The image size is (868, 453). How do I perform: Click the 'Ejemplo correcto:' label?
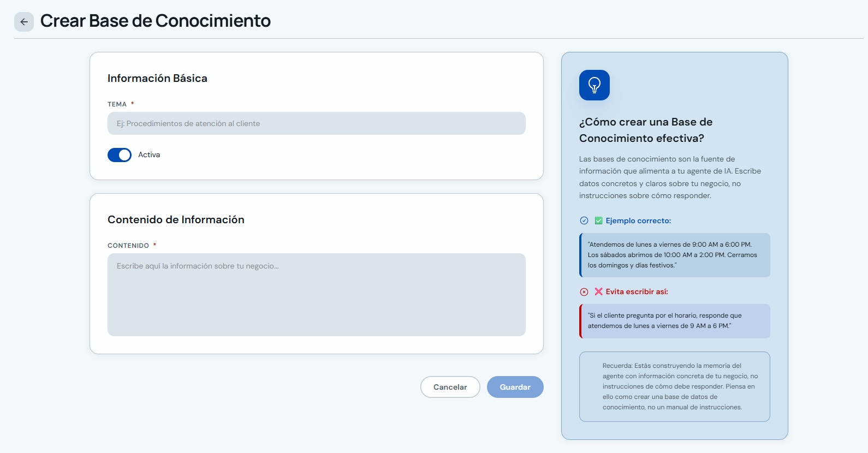[638, 220]
